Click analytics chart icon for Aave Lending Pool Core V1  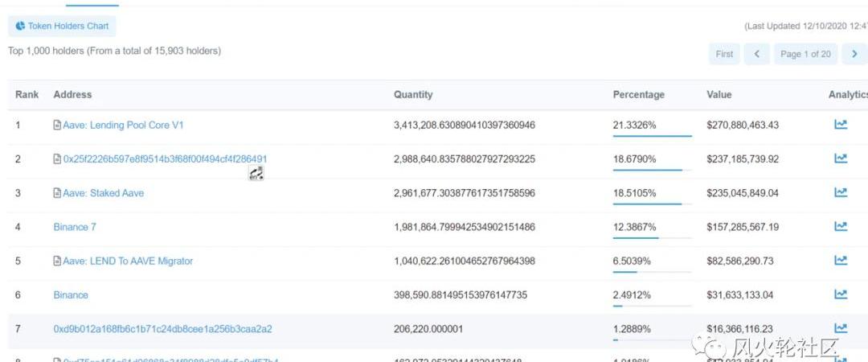tap(841, 125)
